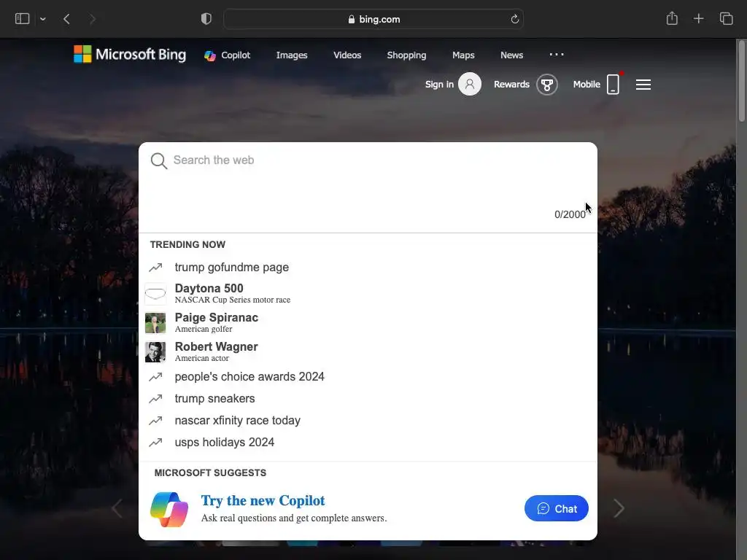Click the Daytona 500 thumbnail
The height and width of the screenshot is (560, 747).
155,294
